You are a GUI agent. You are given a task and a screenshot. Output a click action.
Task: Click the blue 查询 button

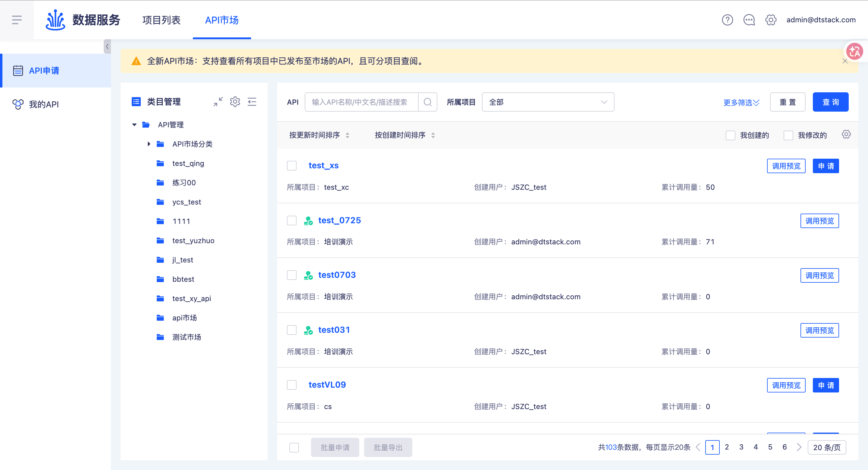tap(830, 102)
